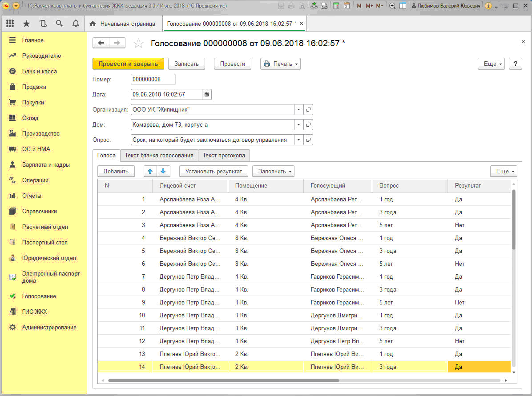Click the Добавить button
Screen dimensions: 532x396
116,171
